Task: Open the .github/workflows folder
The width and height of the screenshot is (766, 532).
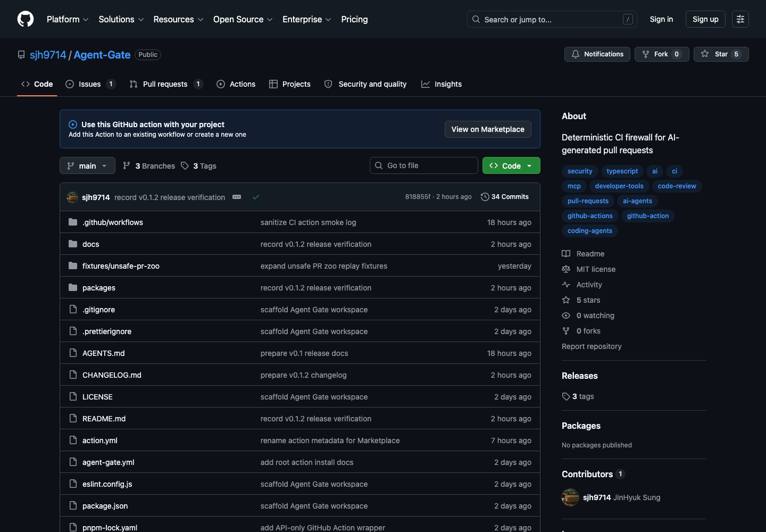Action: [x=113, y=222]
